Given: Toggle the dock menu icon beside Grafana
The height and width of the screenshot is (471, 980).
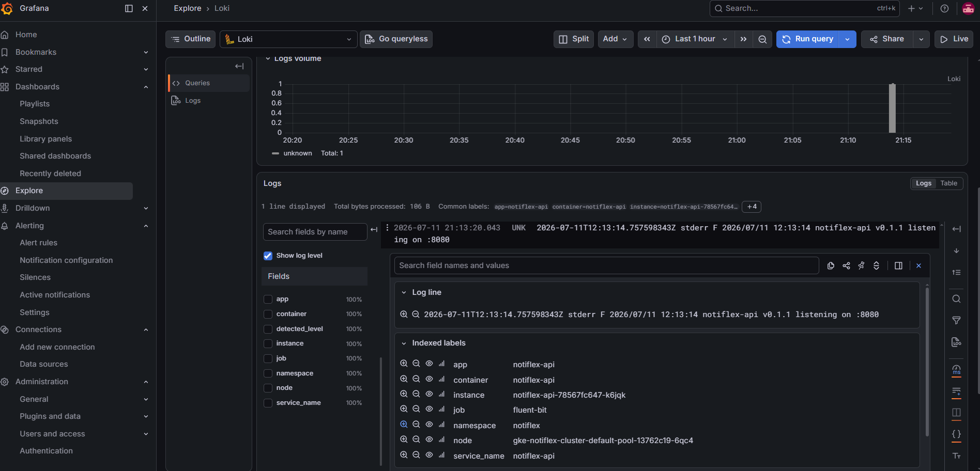Looking at the screenshot, I should (x=129, y=8).
